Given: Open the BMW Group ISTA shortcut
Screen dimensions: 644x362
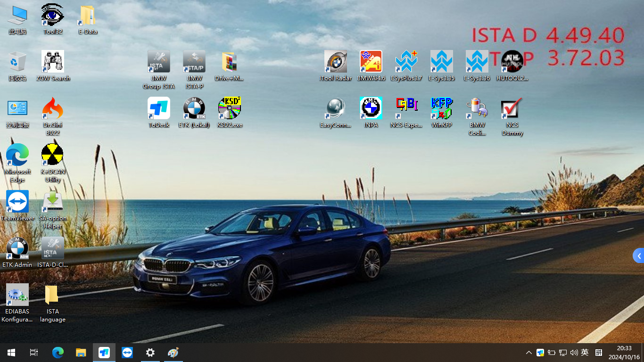Looking at the screenshot, I should tap(159, 70).
